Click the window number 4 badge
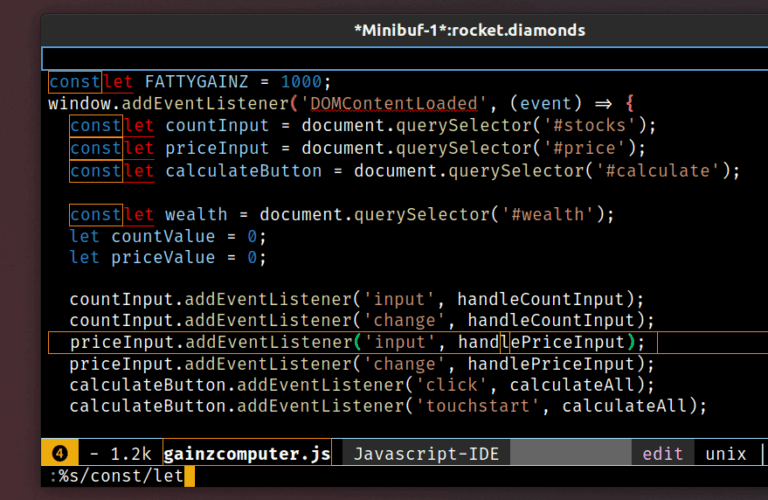Viewport: 768px width, 500px height. [59, 453]
